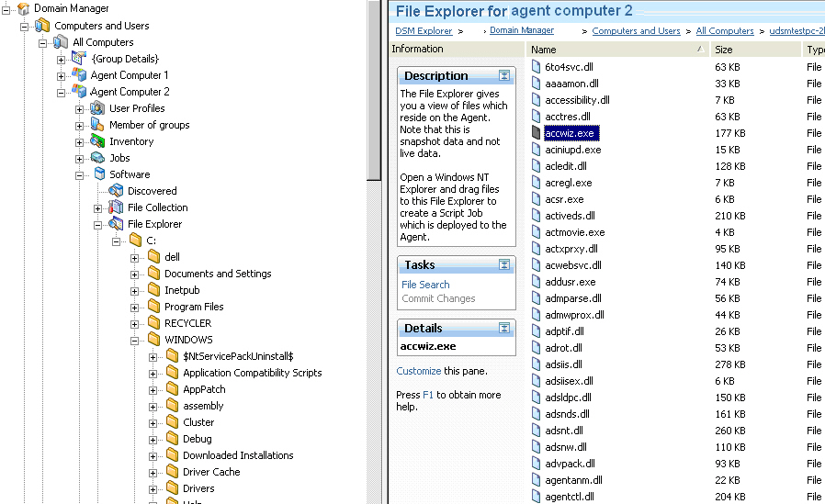Sort files by Size column header
The image size is (825, 504).
pyautogui.click(x=755, y=50)
